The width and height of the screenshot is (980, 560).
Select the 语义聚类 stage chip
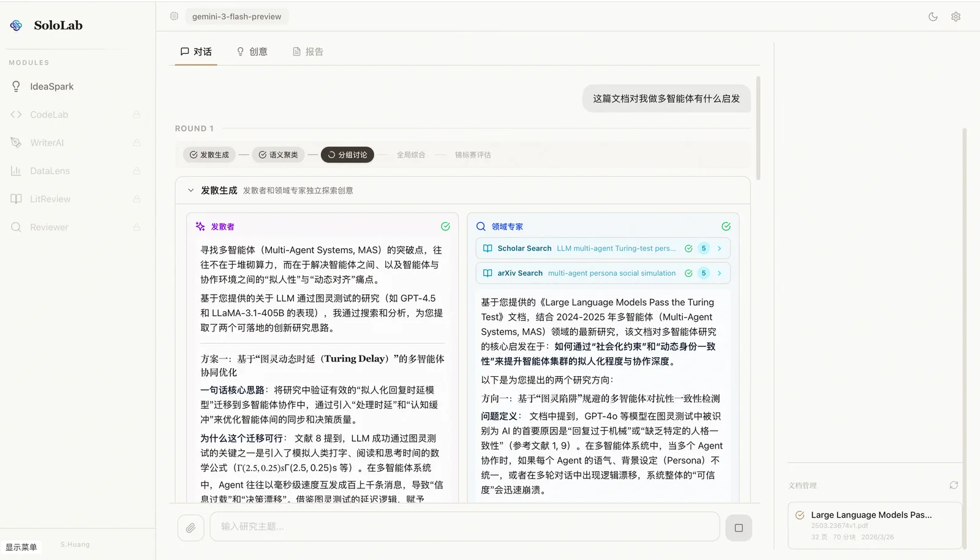[x=278, y=155]
